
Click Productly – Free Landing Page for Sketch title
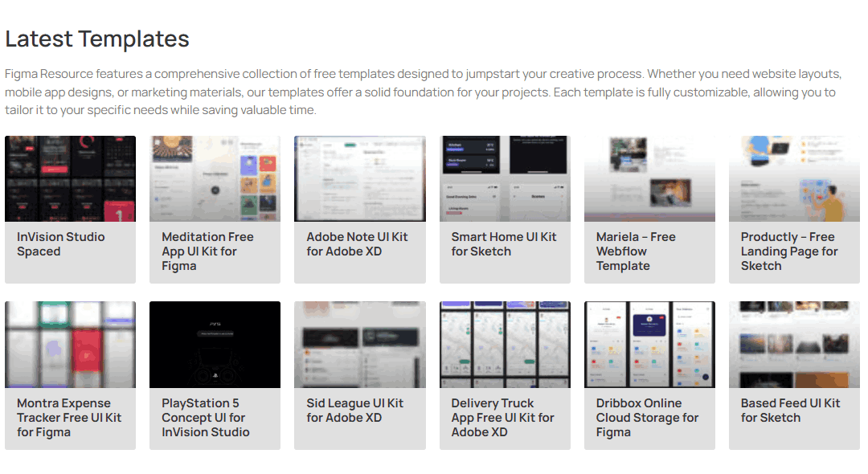tap(789, 251)
